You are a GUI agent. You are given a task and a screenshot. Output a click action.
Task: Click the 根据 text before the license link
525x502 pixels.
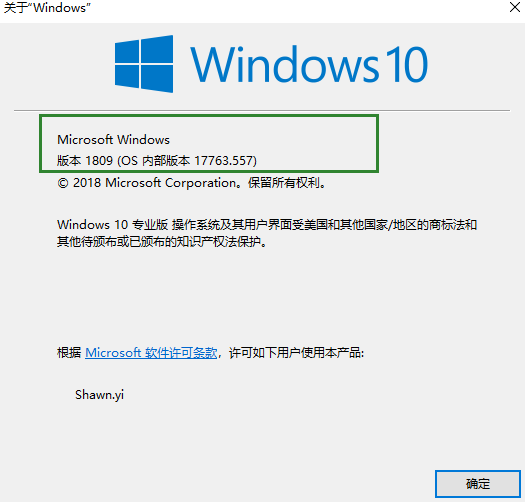point(69,353)
